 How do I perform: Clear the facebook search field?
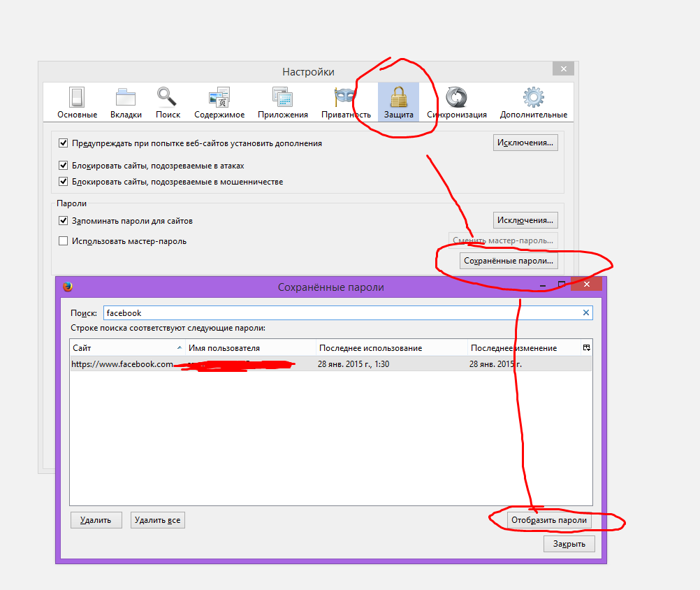click(586, 313)
